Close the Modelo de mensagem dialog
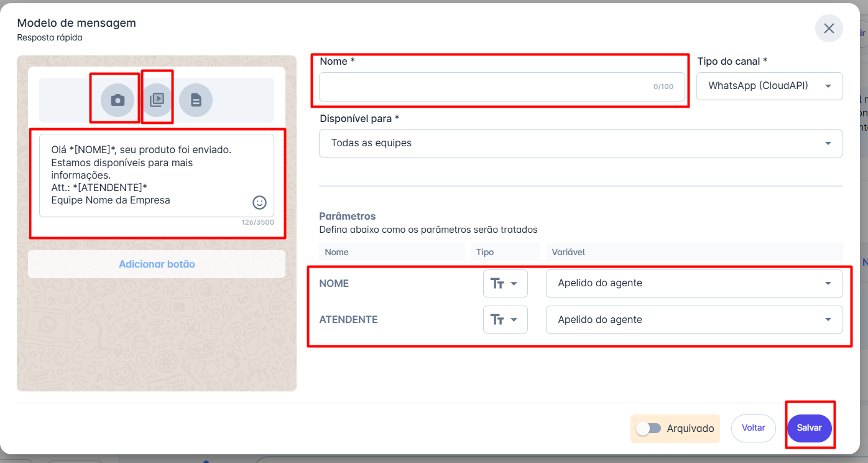 829,29
